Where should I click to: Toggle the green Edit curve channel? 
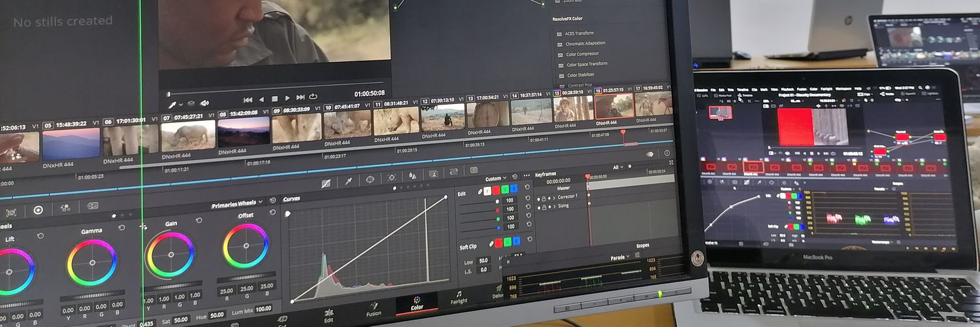pos(505,190)
